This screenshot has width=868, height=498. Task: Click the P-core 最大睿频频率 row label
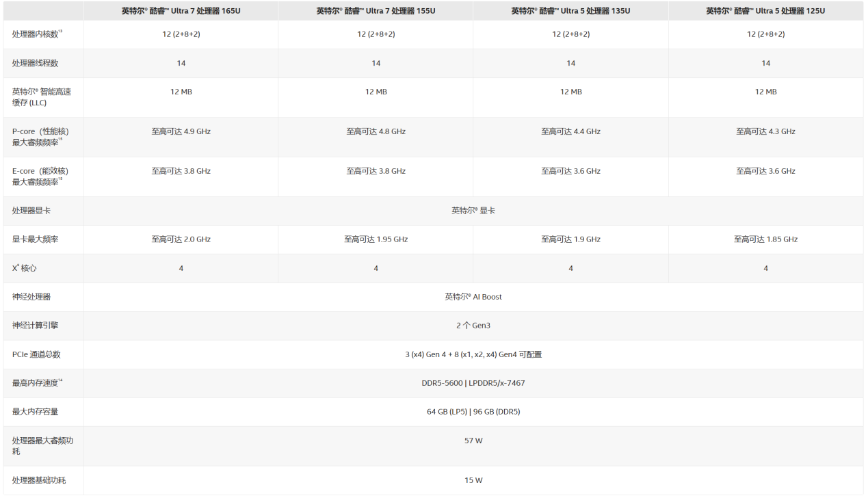[x=40, y=137]
